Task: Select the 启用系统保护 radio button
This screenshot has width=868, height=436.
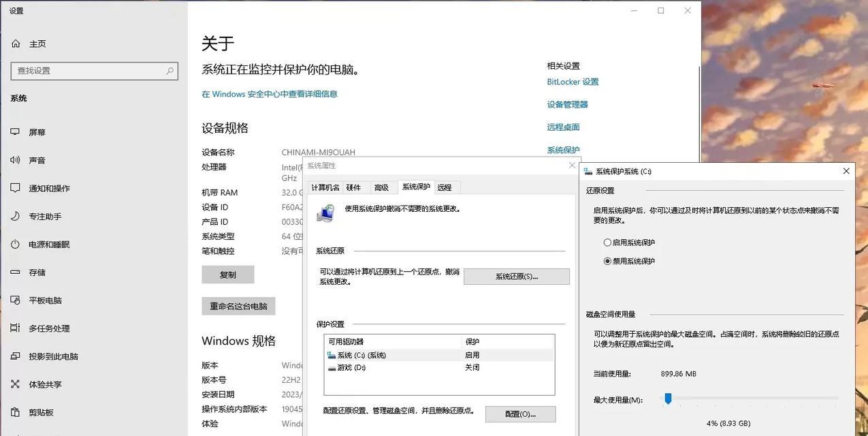Action: tap(607, 243)
